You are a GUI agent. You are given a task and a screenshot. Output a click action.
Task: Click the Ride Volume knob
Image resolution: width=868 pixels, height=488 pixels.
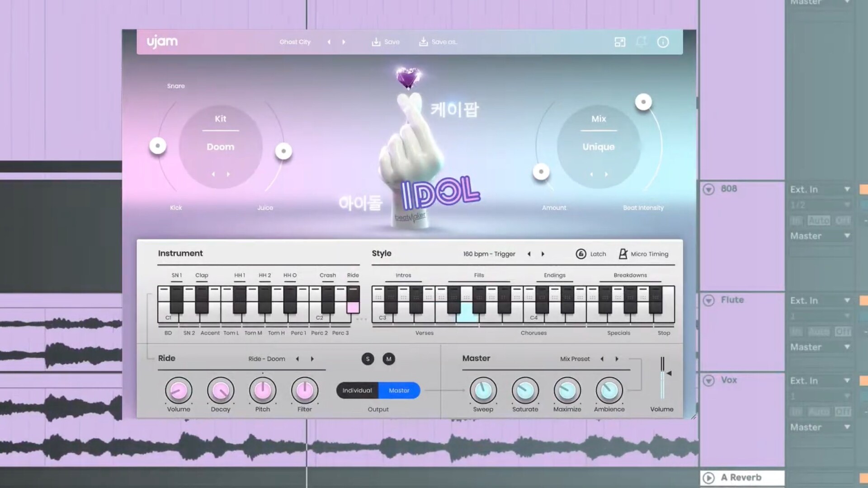pos(179,390)
